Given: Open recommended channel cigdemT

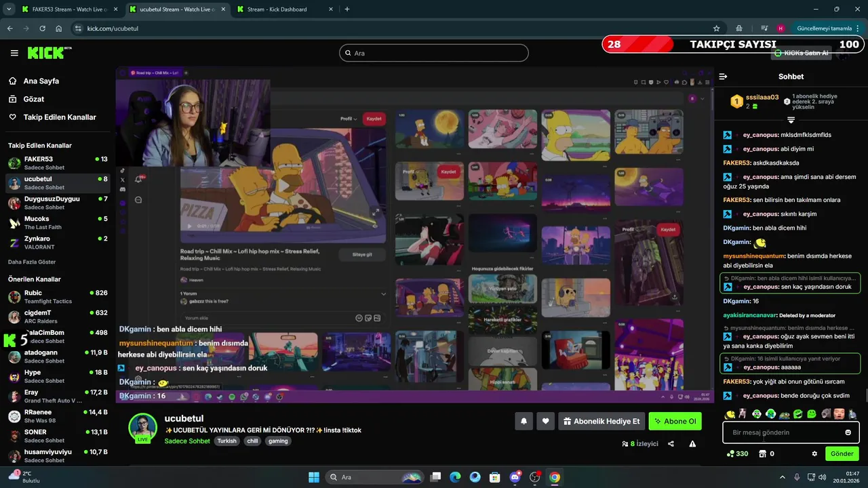Looking at the screenshot, I should 58,317.
